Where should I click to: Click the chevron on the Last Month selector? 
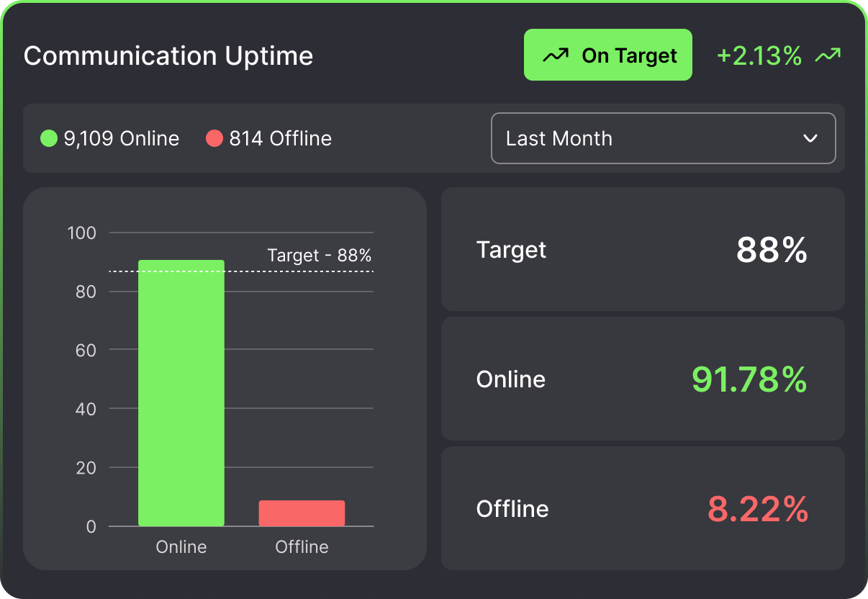809,138
